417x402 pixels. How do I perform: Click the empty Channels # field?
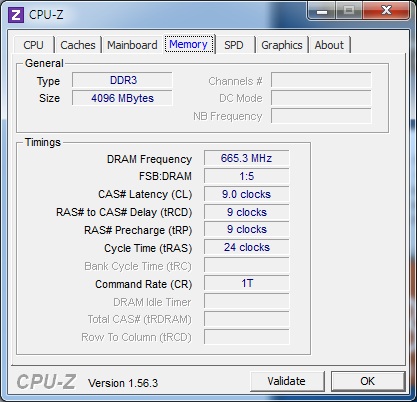pyautogui.click(x=321, y=80)
